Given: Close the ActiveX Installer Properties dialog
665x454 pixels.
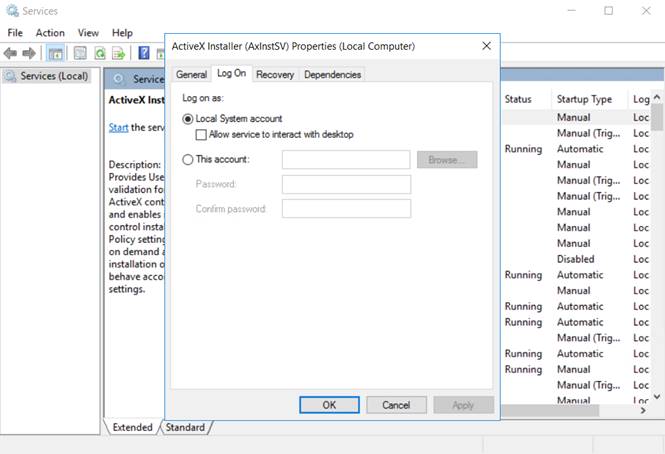Looking at the screenshot, I should click(486, 46).
